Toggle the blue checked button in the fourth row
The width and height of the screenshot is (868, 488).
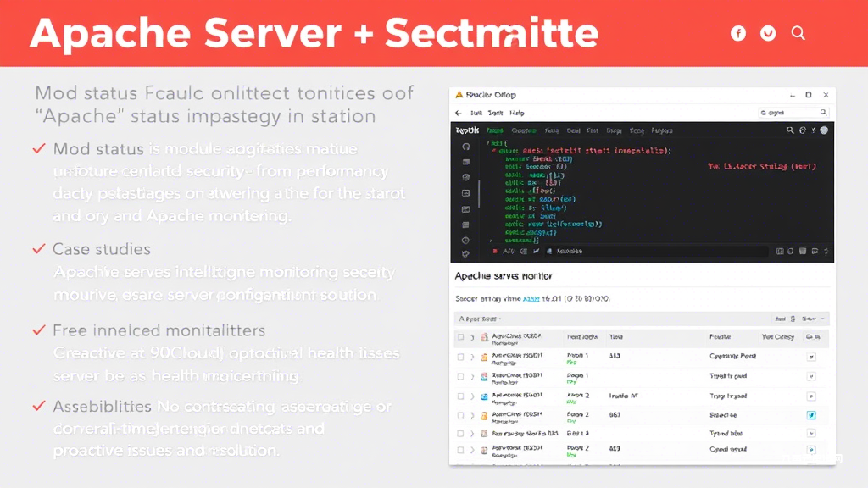tap(811, 415)
